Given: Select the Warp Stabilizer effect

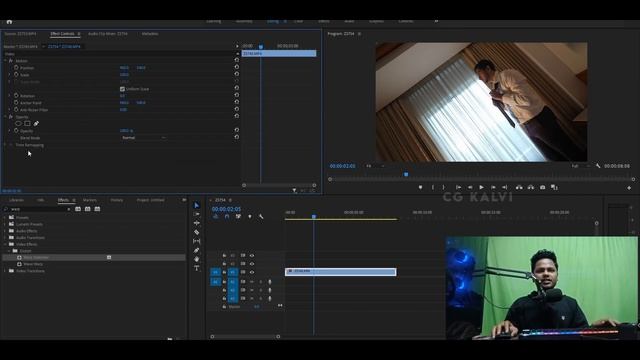Looking at the screenshot, I should (x=36, y=258).
